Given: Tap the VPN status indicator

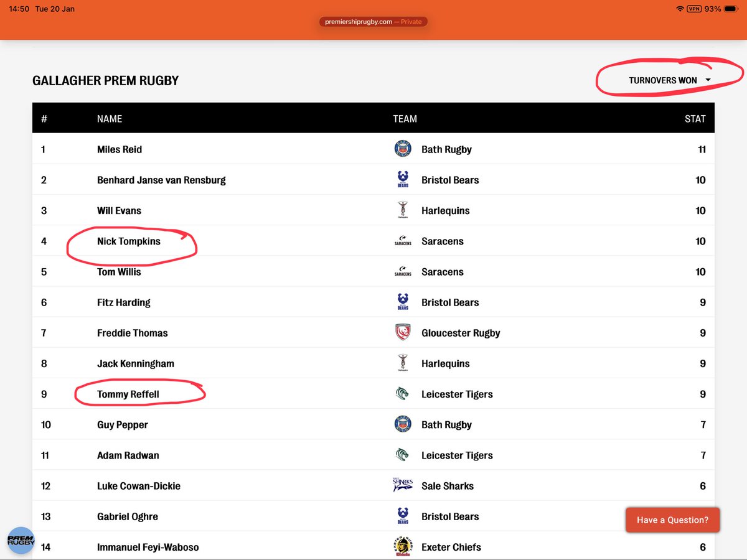Looking at the screenshot, I should pos(693,9).
